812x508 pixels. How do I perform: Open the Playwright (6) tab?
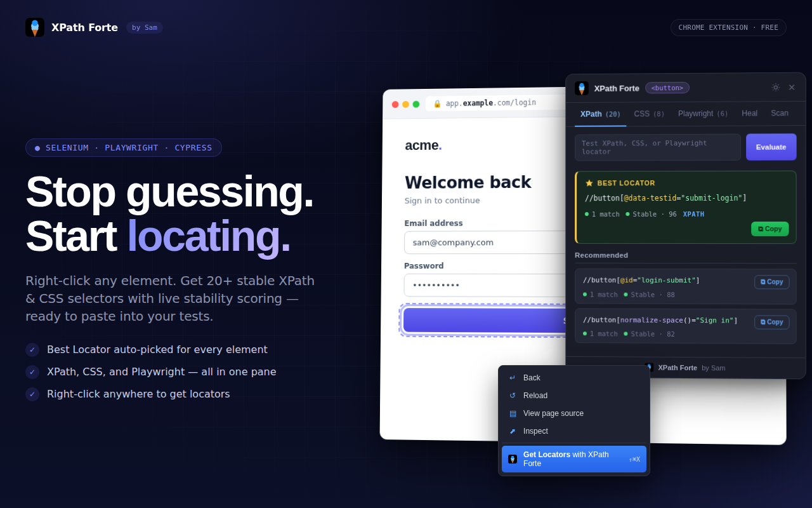(703, 114)
